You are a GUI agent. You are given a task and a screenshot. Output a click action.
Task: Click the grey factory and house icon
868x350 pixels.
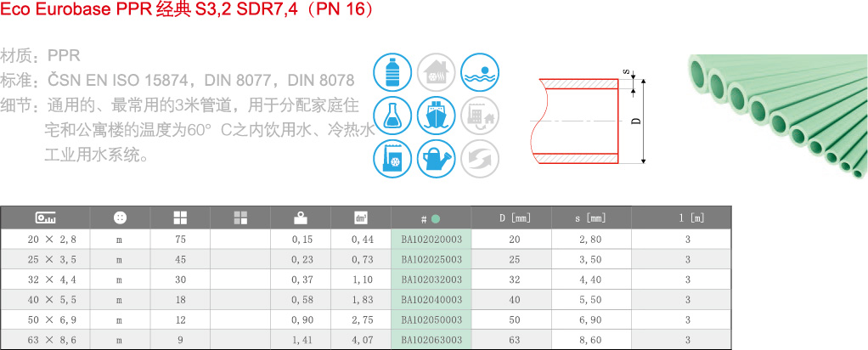pyautogui.click(x=480, y=116)
